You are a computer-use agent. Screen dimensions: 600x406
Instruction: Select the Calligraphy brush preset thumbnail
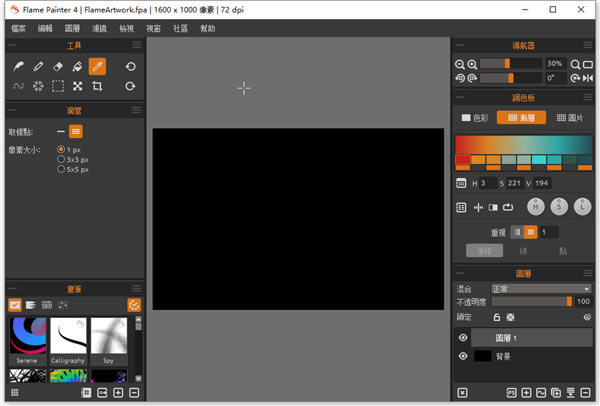pos(68,336)
